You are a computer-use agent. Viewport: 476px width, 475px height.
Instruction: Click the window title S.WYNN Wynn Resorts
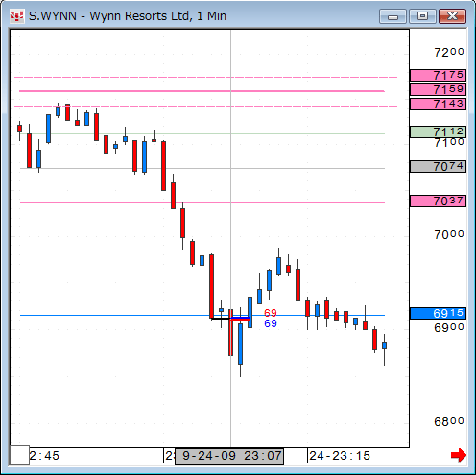pos(128,16)
